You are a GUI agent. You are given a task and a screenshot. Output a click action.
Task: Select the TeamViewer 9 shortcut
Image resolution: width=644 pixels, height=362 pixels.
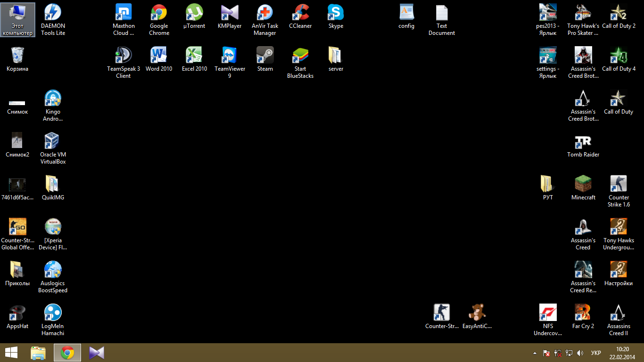[x=230, y=63]
